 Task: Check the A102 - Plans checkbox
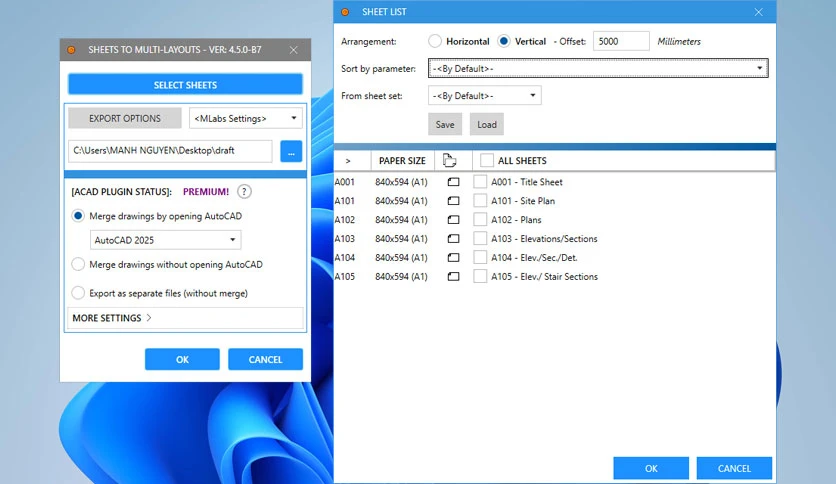(x=480, y=220)
